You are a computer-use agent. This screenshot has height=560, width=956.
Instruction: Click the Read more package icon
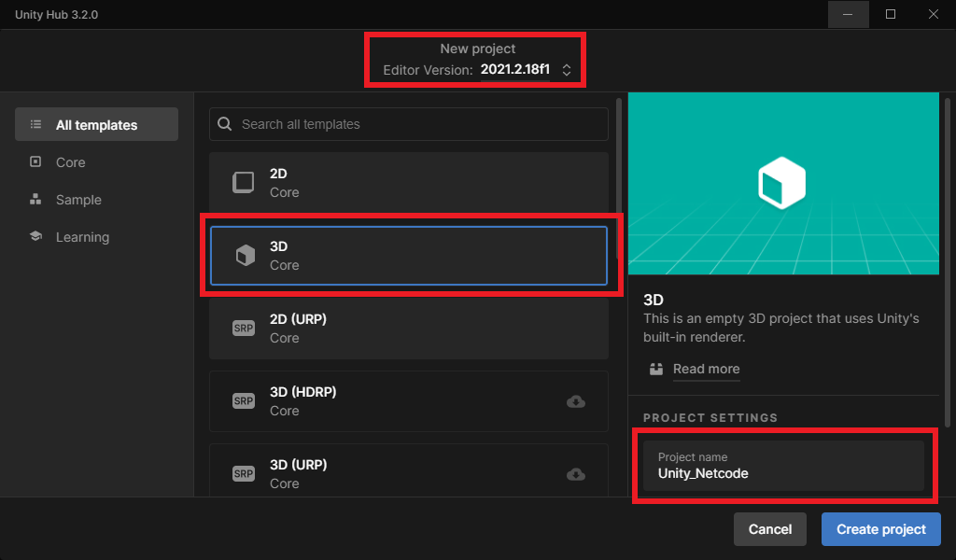(x=656, y=369)
